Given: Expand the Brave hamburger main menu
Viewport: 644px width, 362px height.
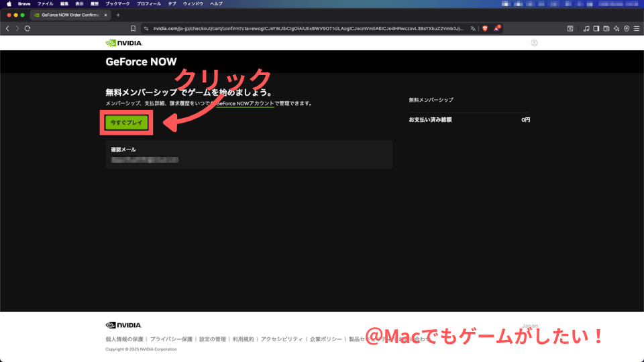Looking at the screenshot, I should [x=636, y=28].
